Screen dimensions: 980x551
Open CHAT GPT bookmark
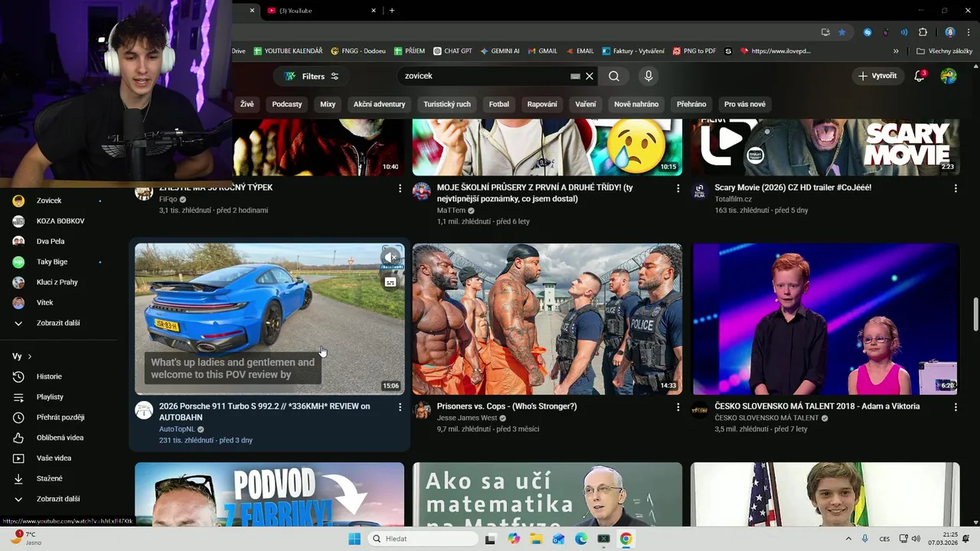coord(452,51)
